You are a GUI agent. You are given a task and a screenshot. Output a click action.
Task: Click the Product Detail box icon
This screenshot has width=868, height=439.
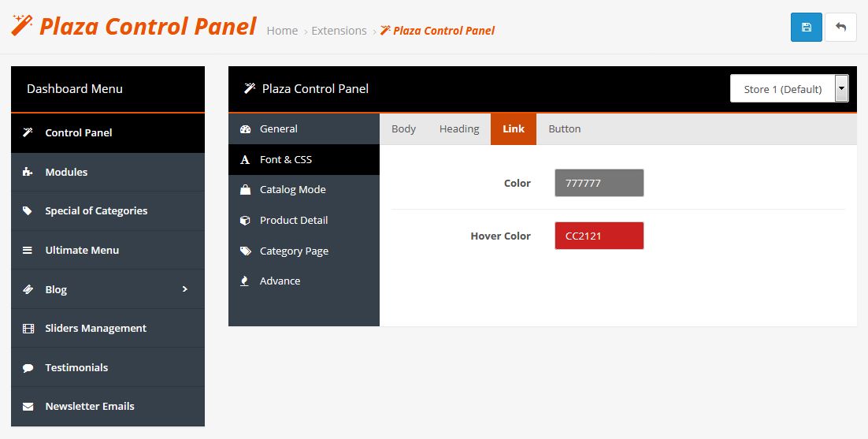tap(245, 221)
